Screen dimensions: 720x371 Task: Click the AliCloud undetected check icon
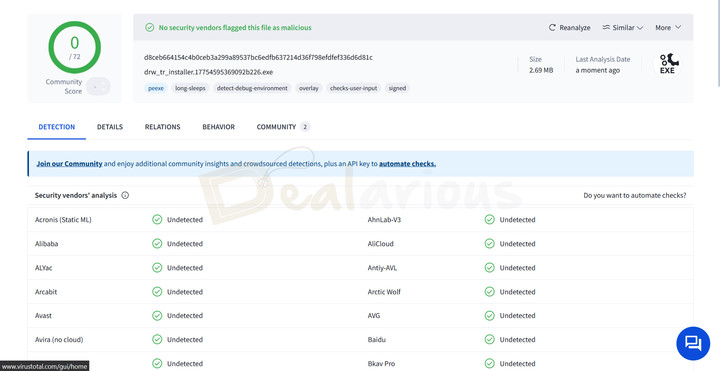point(489,243)
